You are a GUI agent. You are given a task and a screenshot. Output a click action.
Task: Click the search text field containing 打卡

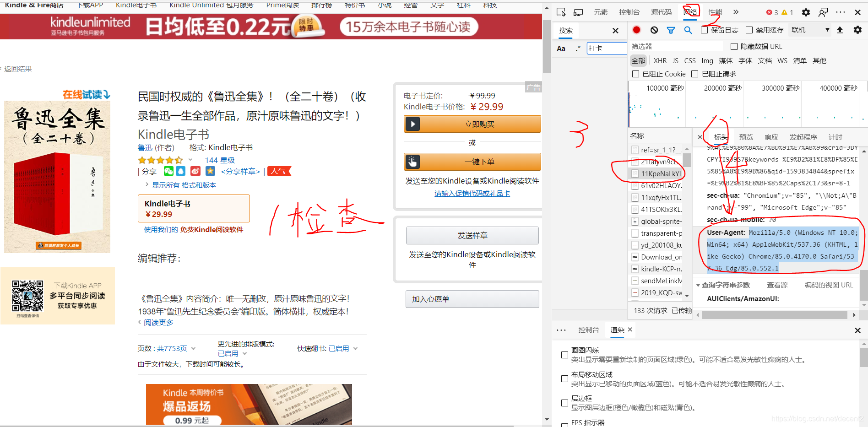[x=607, y=48]
